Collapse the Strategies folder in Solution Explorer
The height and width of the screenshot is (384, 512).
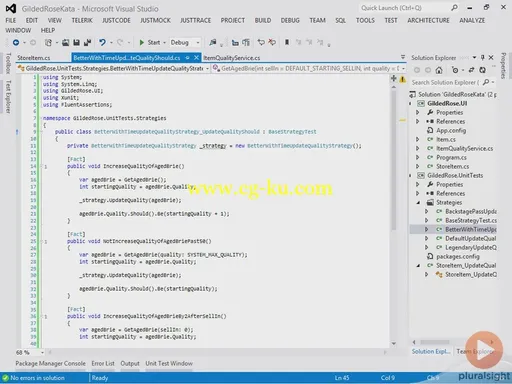click(x=418, y=202)
